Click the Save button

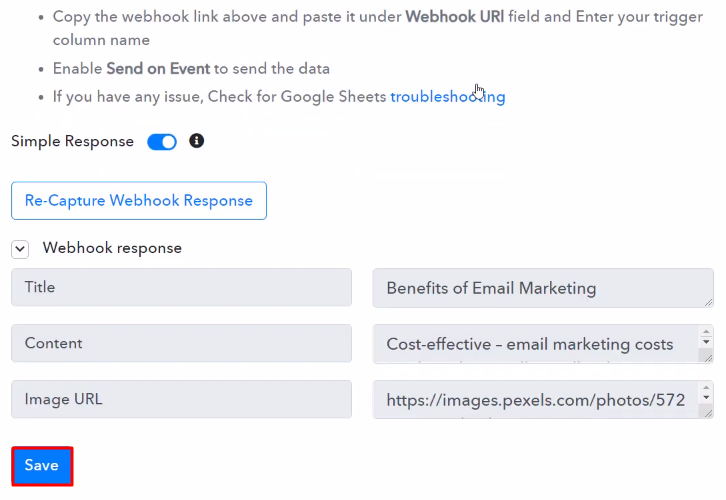[x=42, y=466]
